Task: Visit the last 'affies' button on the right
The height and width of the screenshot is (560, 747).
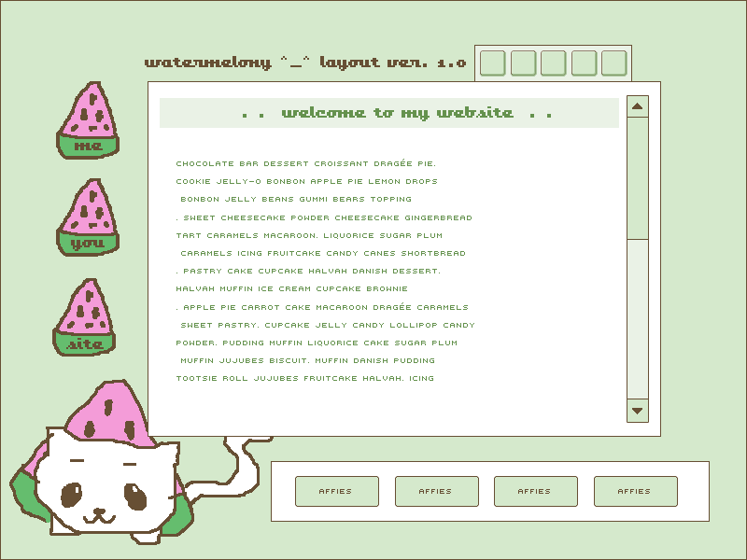Action: pos(635,491)
